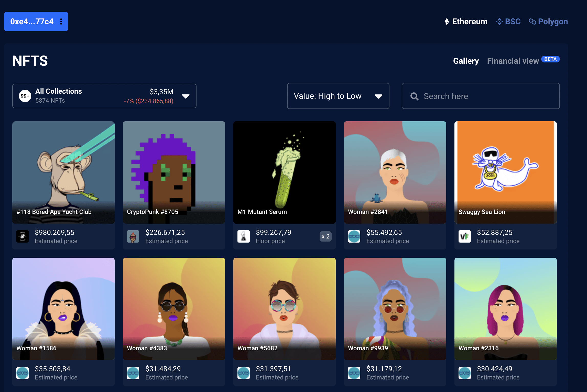
Task: Click the Ethereum diamond icon
Action: coord(447,21)
